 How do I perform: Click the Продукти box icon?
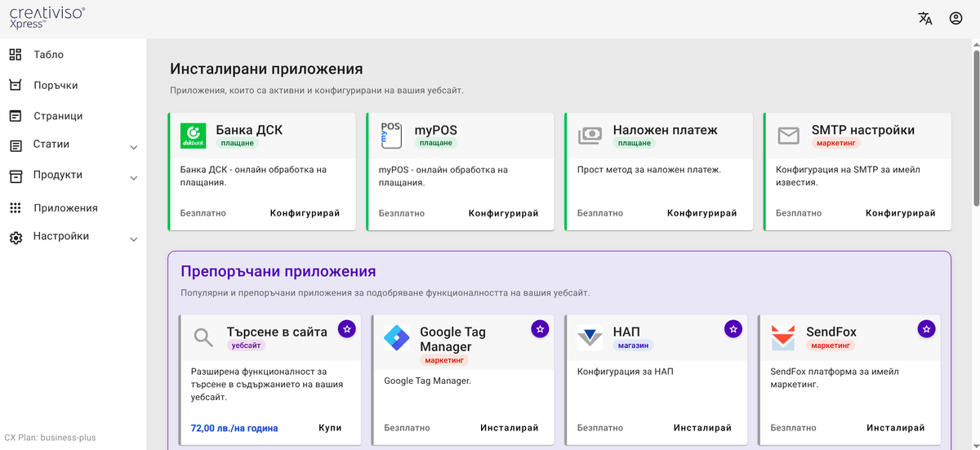(16, 176)
